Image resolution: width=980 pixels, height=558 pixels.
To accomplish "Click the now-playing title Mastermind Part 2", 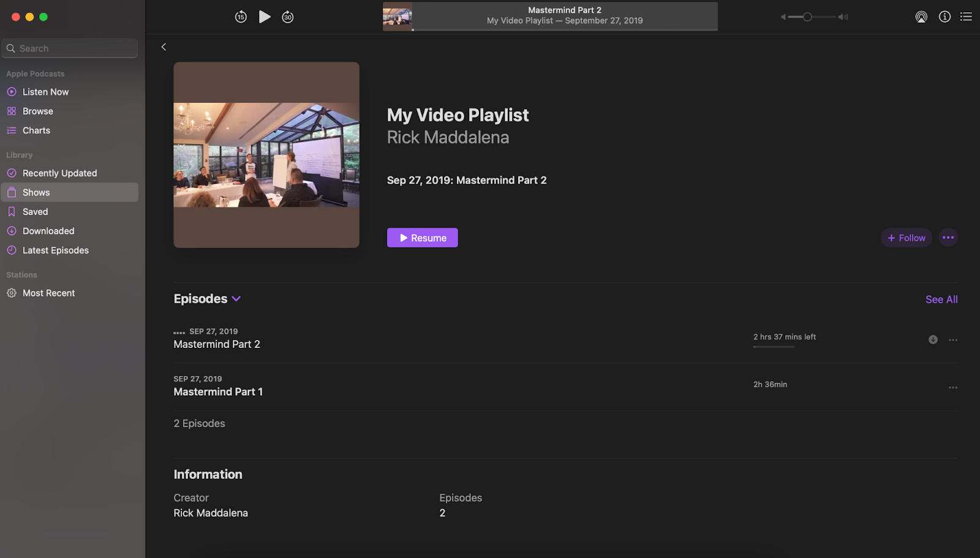I will (x=565, y=10).
